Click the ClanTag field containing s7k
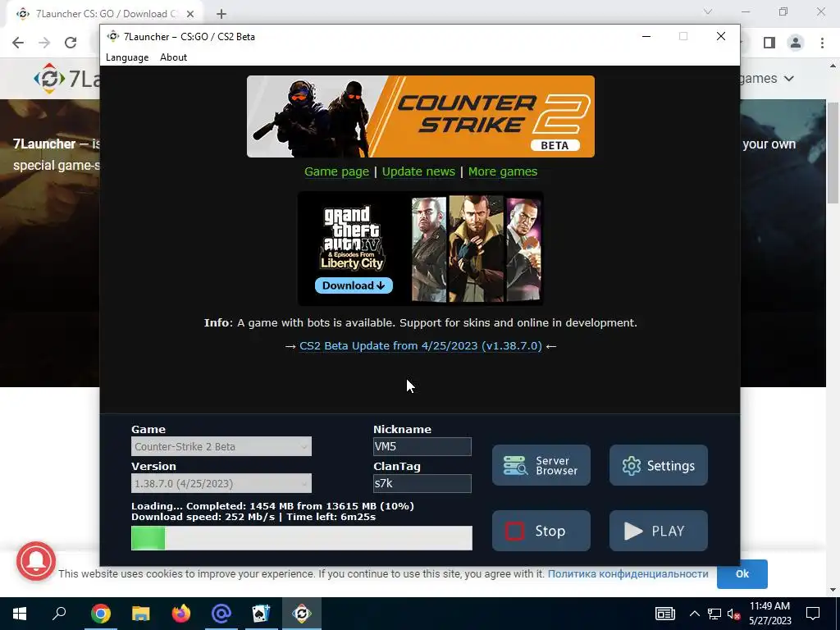This screenshot has height=630, width=840. tap(422, 483)
